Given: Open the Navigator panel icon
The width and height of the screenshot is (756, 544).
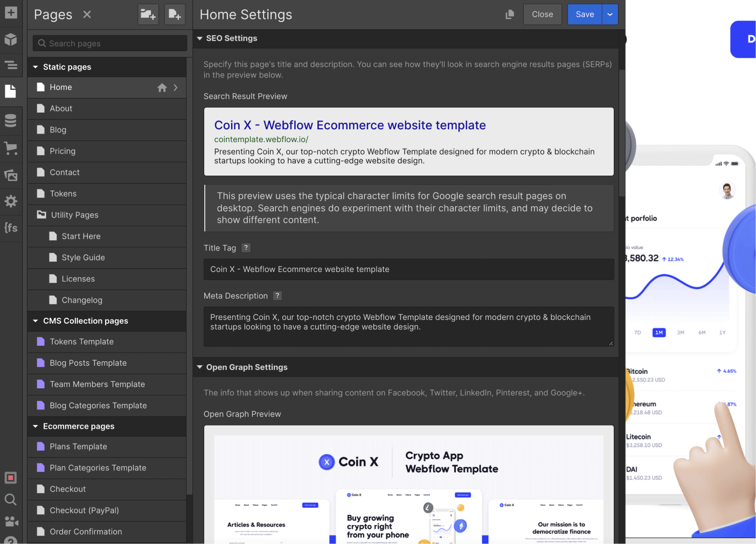Looking at the screenshot, I should pos(11,65).
